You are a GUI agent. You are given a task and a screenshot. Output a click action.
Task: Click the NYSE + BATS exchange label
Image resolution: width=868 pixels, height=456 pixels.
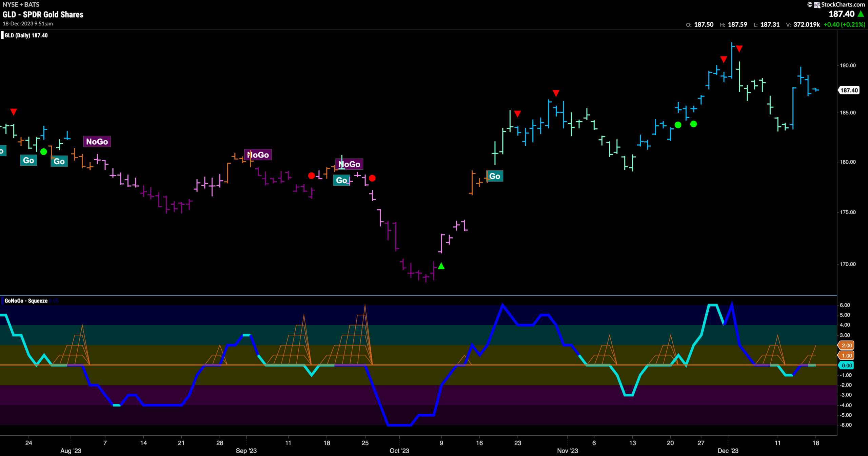21,4
